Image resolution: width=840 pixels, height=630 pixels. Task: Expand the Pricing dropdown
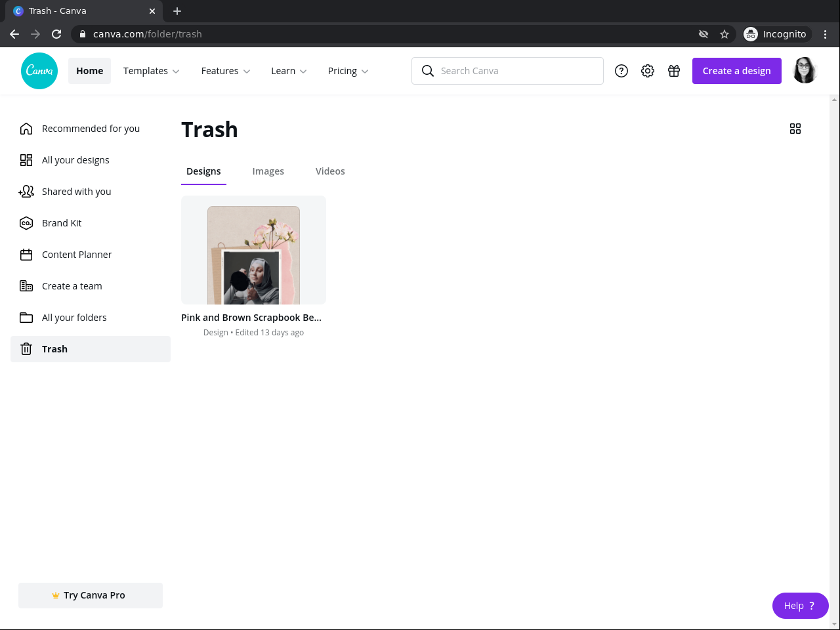pyautogui.click(x=348, y=71)
